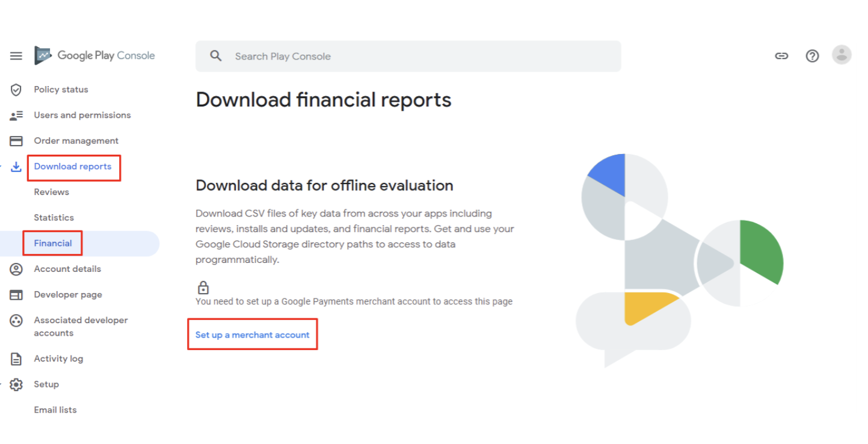Image resolution: width=868 pixels, height=444 pixels.
Task: Click the copy link icon near the avatar
Action: (x=781, y=55)
